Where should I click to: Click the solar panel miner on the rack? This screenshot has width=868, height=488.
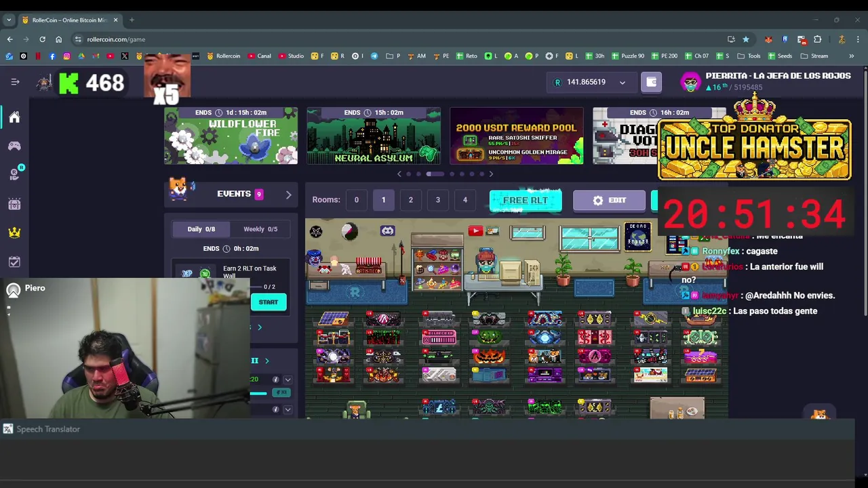click(333, 318)
